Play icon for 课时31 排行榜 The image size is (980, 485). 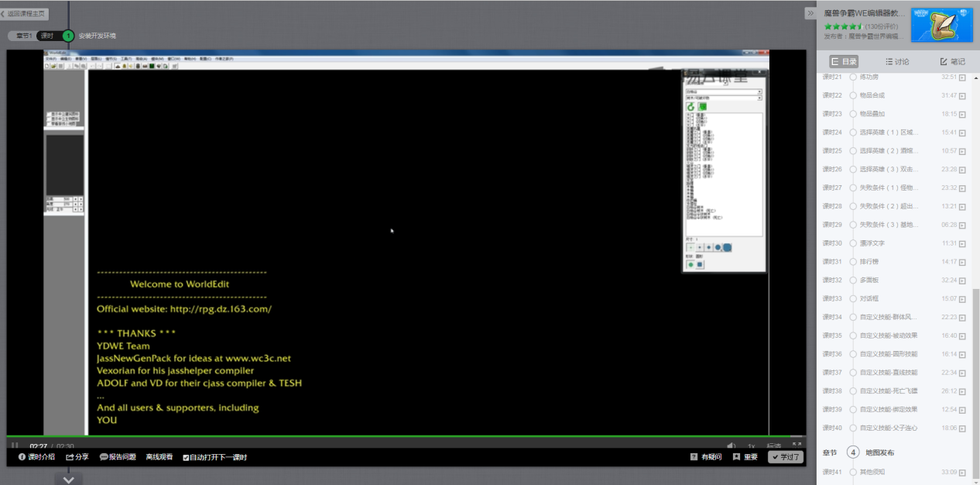point(963,262)
